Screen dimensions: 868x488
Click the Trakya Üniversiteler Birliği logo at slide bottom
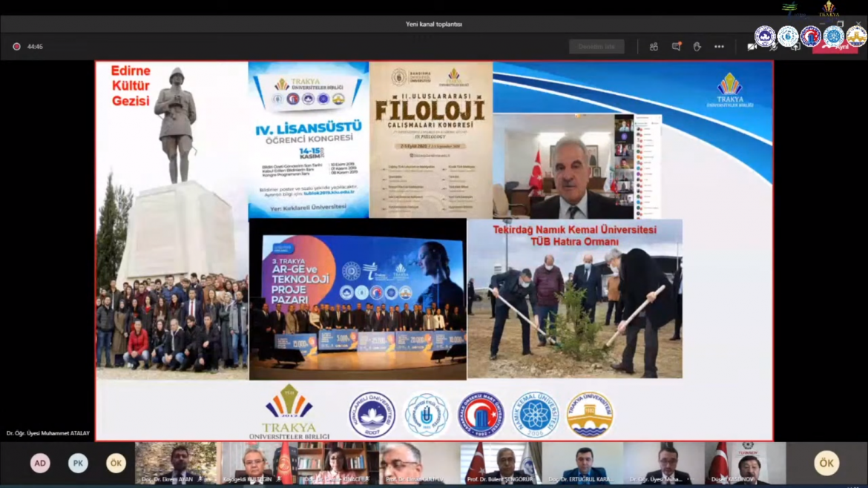[289, 412]
